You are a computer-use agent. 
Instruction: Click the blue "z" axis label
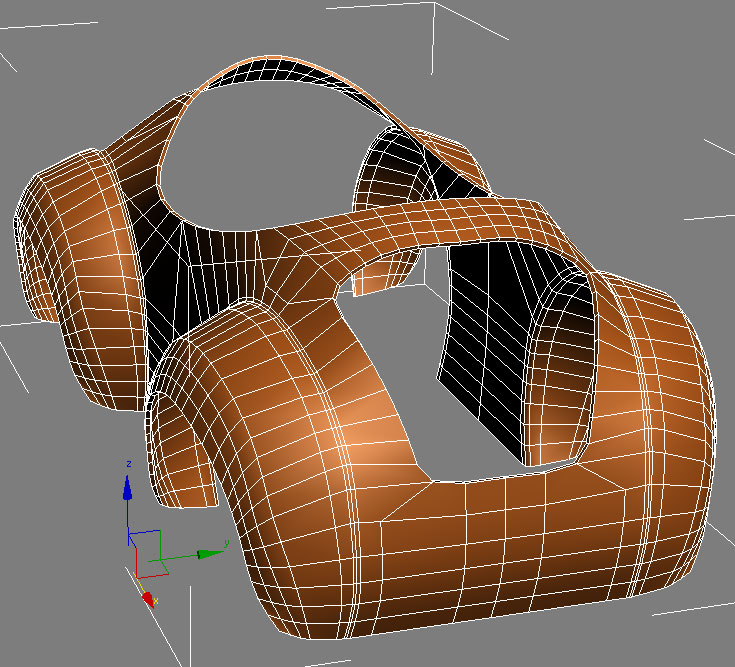(x=129, y=464)
